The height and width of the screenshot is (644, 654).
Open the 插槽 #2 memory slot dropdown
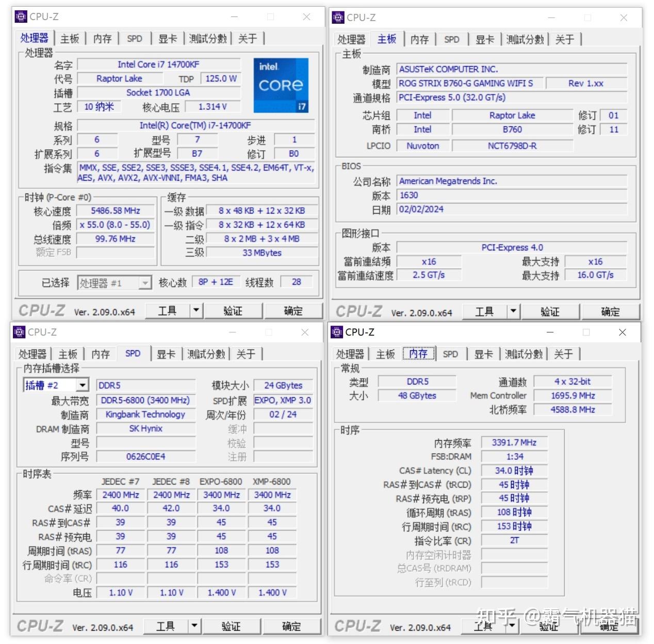click(84, 385)
